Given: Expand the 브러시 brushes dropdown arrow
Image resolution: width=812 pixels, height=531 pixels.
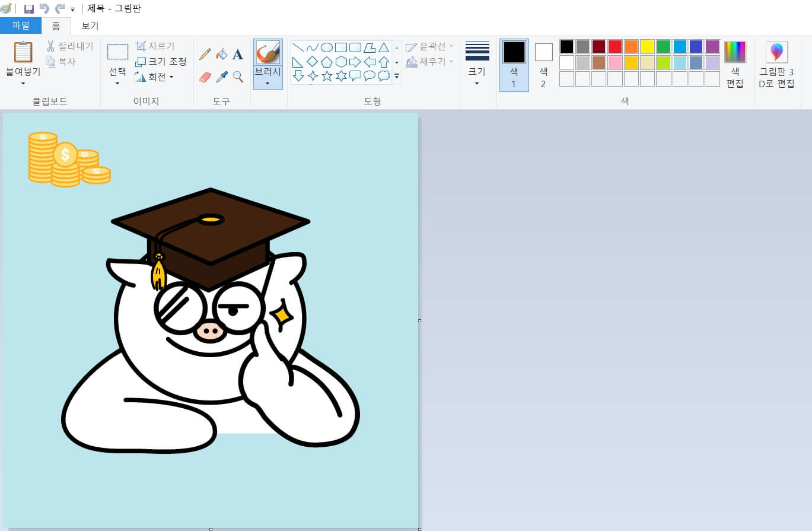Looking at the screenshot, I should pos(268,83).
